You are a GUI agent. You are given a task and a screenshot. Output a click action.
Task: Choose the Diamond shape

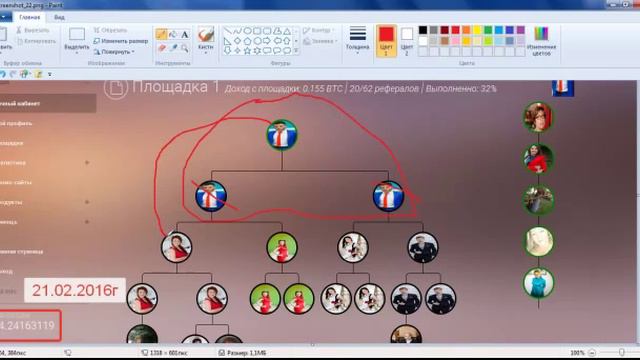click(x=238, y=41)
